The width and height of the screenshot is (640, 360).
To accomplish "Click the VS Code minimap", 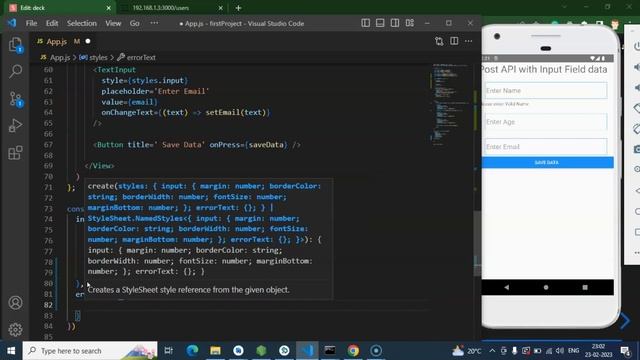I will [451, 104].
